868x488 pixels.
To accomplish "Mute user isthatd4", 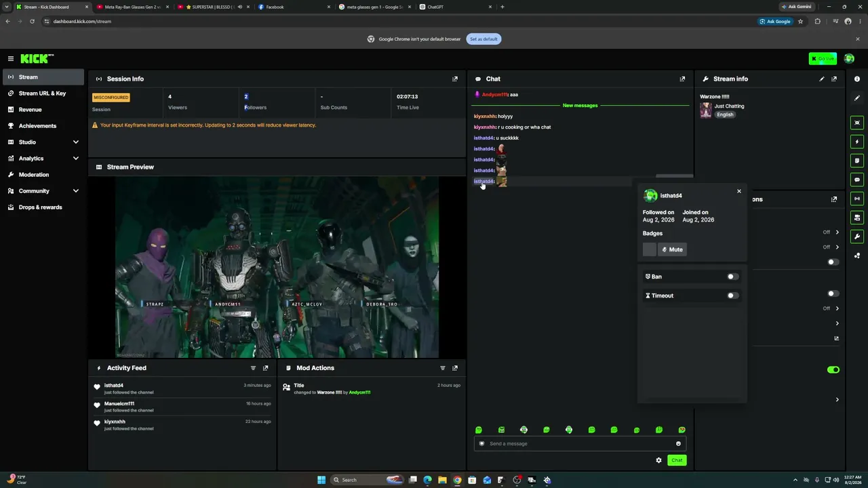I will click(x=672, y=249).
